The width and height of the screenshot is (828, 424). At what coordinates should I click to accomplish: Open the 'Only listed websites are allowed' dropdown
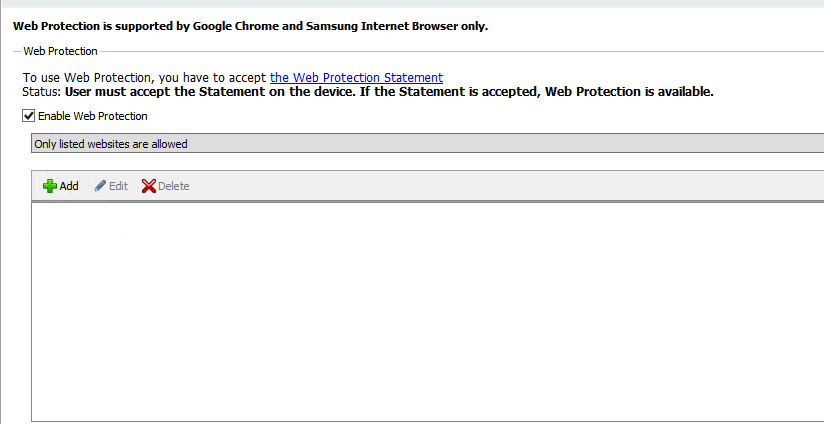pyautogui.click(x=427, y=144)
